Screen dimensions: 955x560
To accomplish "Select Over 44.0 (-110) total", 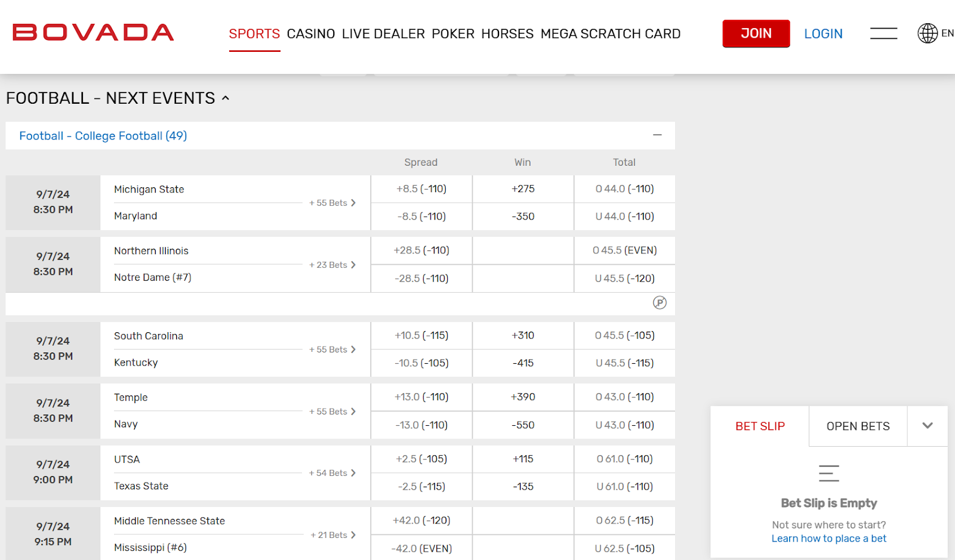I will pyautogui.click(x=625, y=189).
